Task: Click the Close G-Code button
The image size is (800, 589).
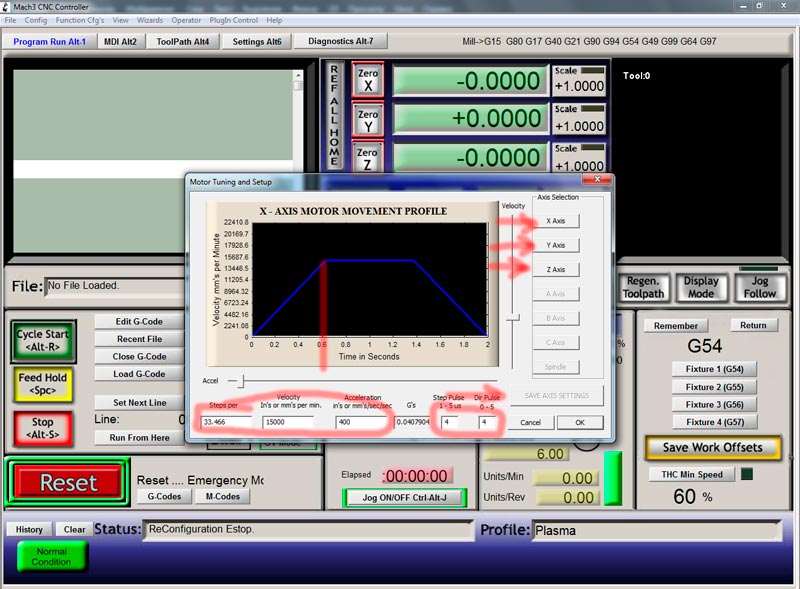Action: [139, 356]
